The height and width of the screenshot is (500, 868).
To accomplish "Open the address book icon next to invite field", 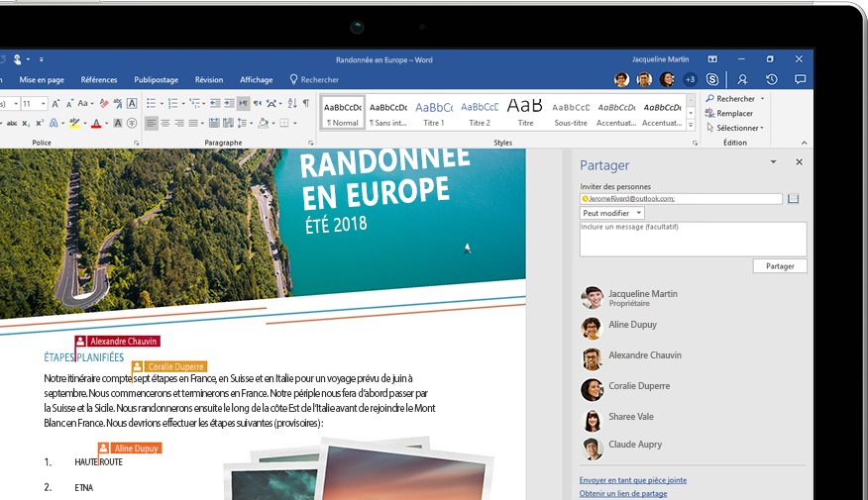I will pyautogui.click(x=794, y=199).
